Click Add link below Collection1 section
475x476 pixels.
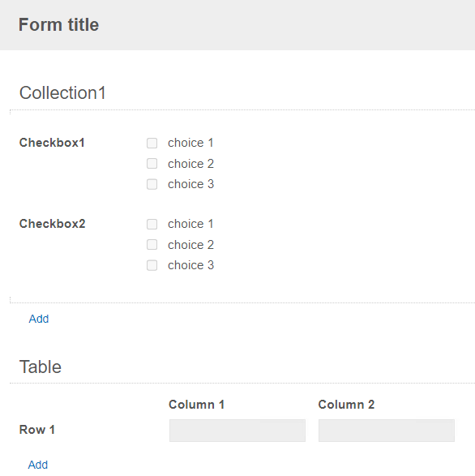[x=39, y=319]
